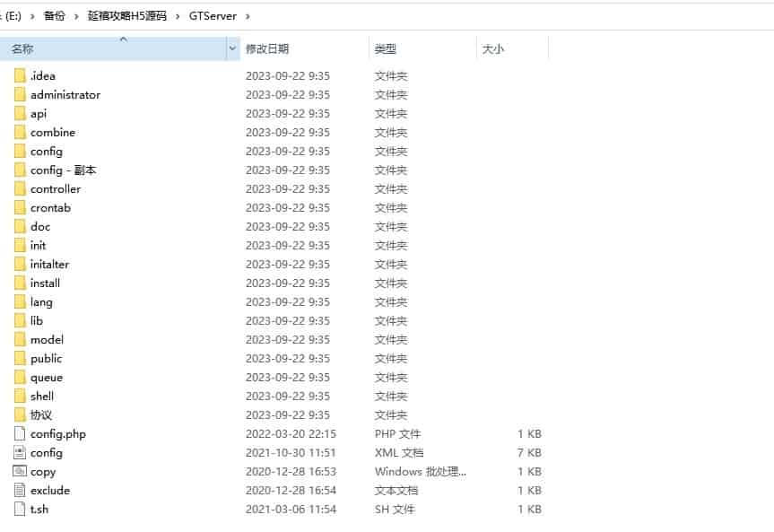This screenshot has height=532, width=774.
Task: Click the date 2021-10-30 11:51
Action: 291,452
